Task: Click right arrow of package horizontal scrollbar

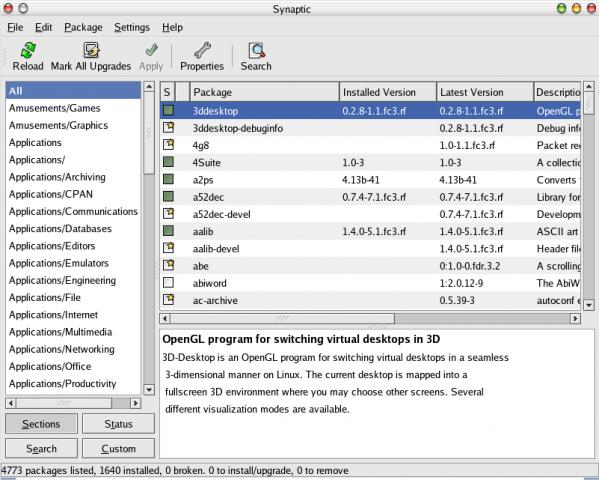Action: [x=575, y=318]
